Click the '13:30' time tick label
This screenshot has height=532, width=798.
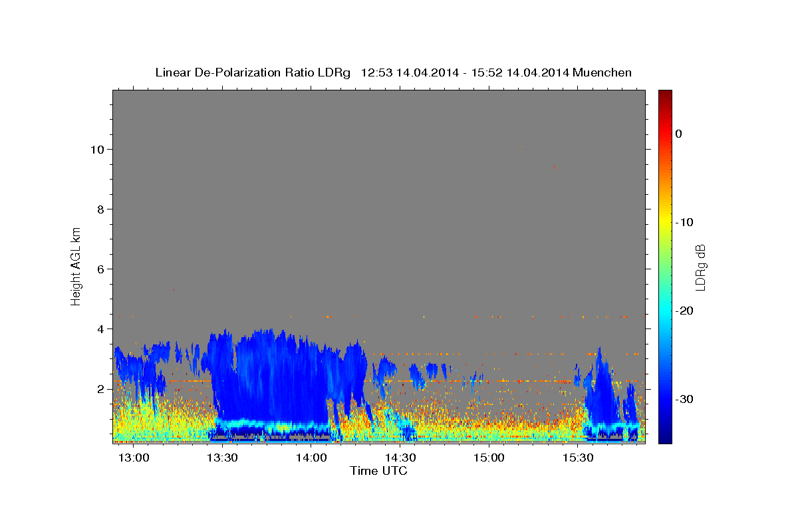point(222,458)
